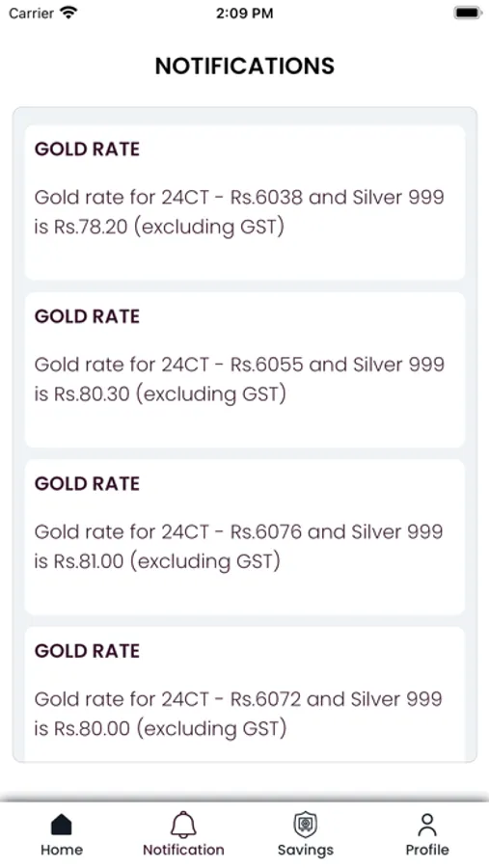489x868 pixels.
Task: Go to the Savings tab label
Action: (305, 851)
